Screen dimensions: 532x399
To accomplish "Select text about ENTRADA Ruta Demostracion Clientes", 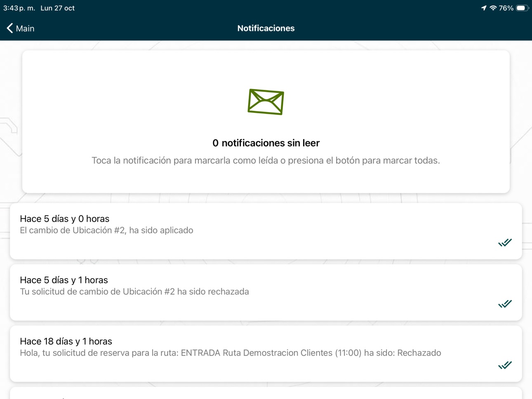I will (231, 353).
